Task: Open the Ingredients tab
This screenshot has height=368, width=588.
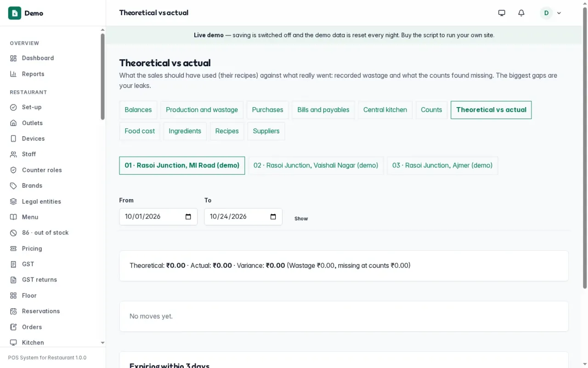Action: pyautogui.click(x=185, y=131)
